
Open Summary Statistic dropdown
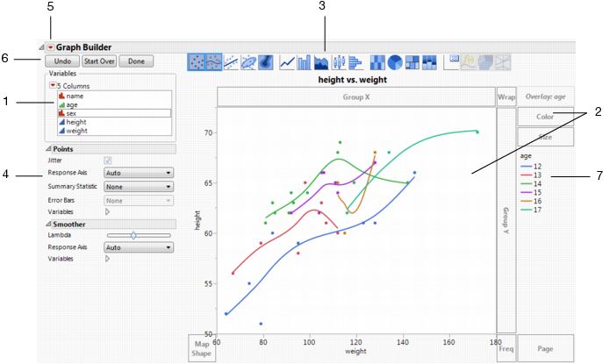139,187
